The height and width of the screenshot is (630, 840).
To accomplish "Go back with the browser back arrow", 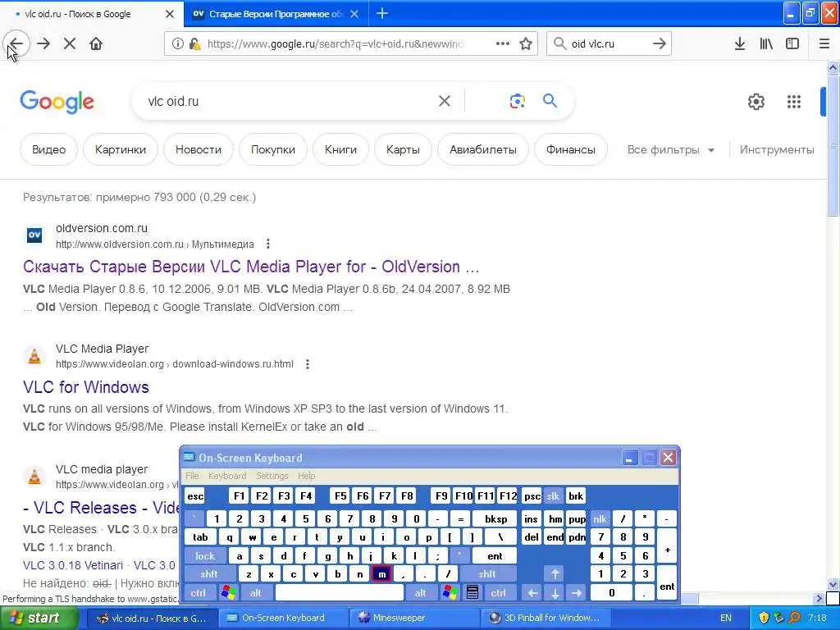I will click(16, 44).
